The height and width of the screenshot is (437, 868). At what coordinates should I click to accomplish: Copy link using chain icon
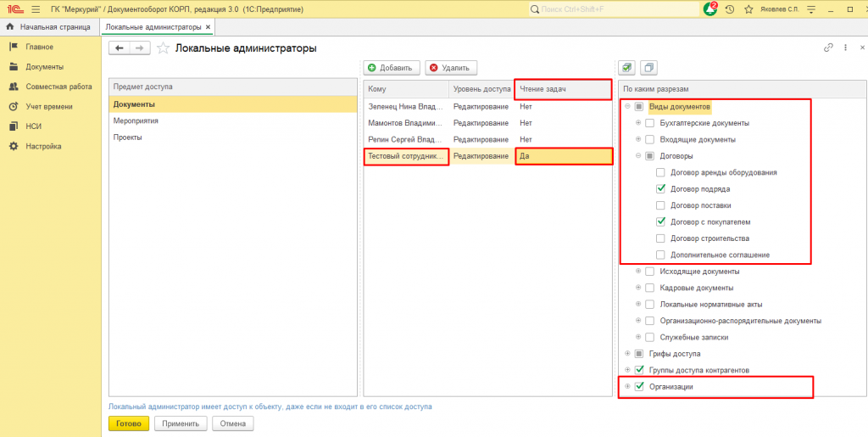pos(829,48)
